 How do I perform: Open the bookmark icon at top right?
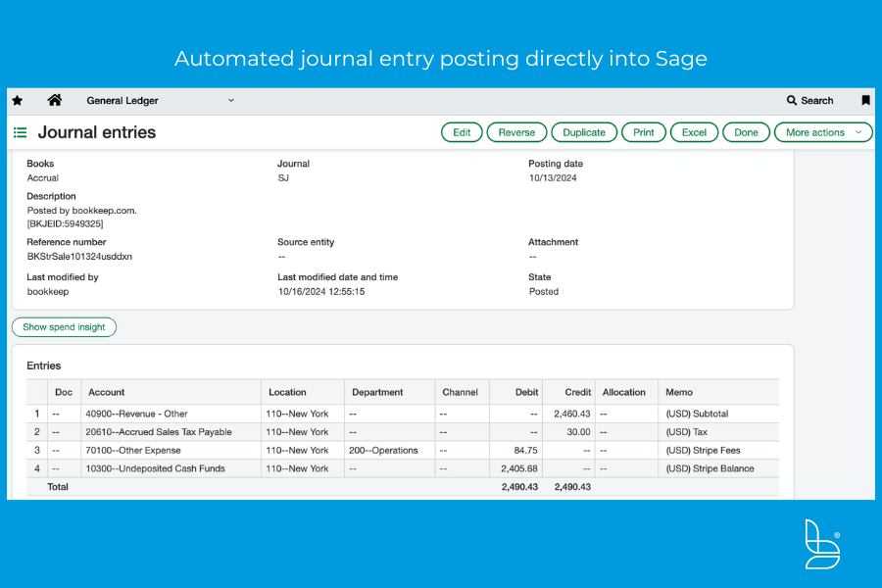(x=865, y=101)
